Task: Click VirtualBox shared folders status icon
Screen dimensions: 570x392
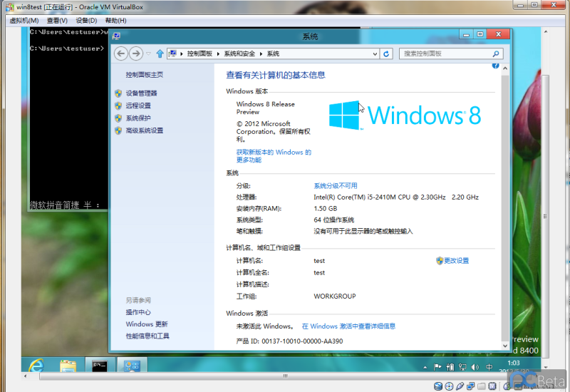Action: (x=482, y=386)
